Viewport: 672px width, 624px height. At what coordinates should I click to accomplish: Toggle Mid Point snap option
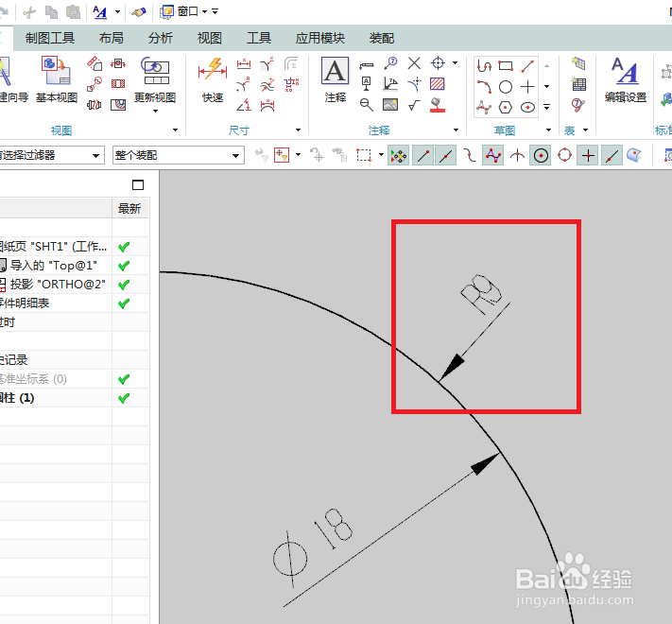(446, 155)
